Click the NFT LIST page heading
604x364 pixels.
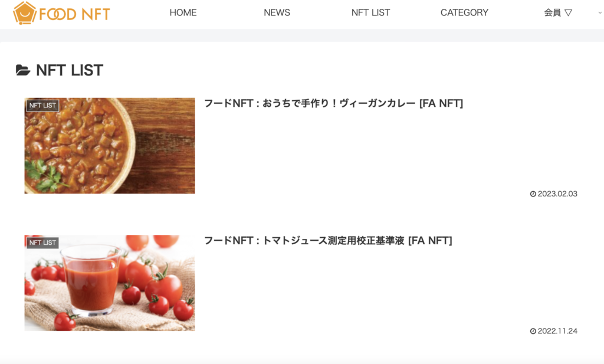(x=70, y=70)
